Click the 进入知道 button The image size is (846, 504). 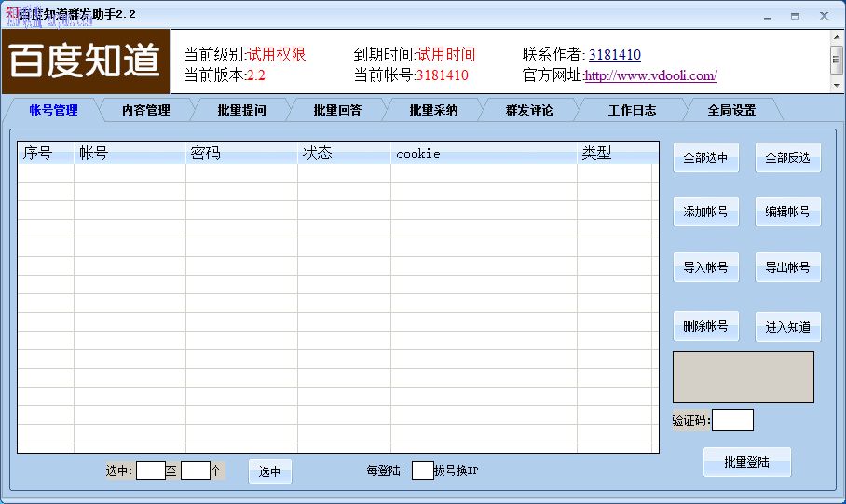coord(787,327)
